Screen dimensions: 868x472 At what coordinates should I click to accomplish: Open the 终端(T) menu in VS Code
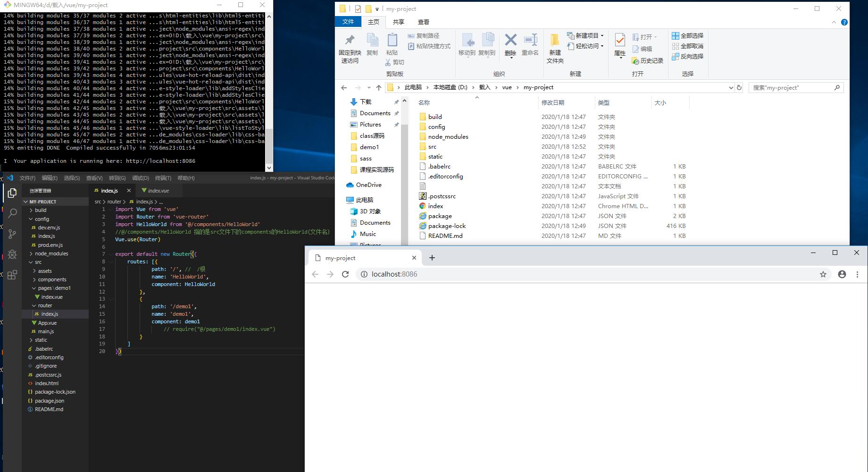[163, 178]
